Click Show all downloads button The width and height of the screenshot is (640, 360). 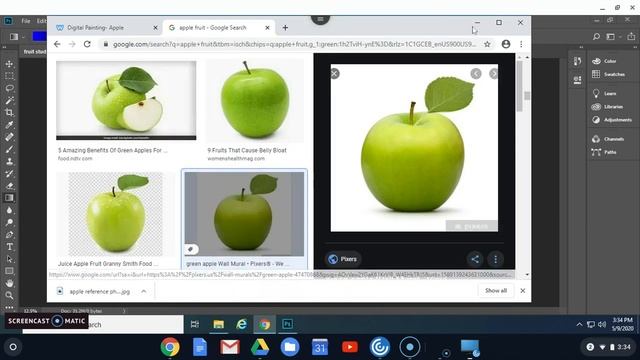point(496,291)
